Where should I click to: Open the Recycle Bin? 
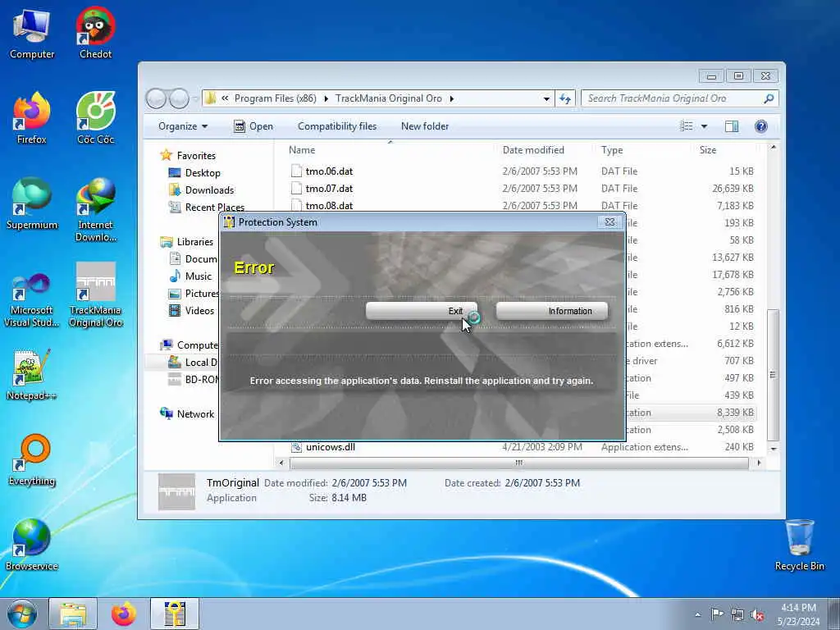[799, 546]
